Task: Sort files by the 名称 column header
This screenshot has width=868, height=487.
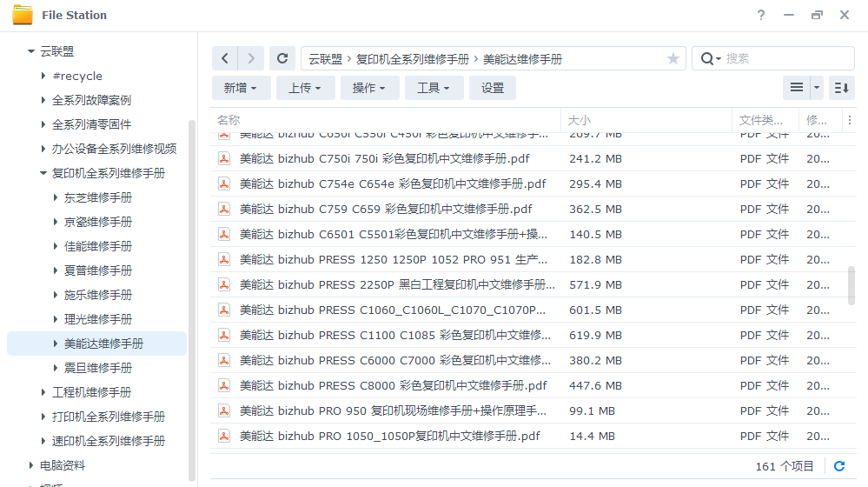Action: pyautogui.click(x=386, y=120)
